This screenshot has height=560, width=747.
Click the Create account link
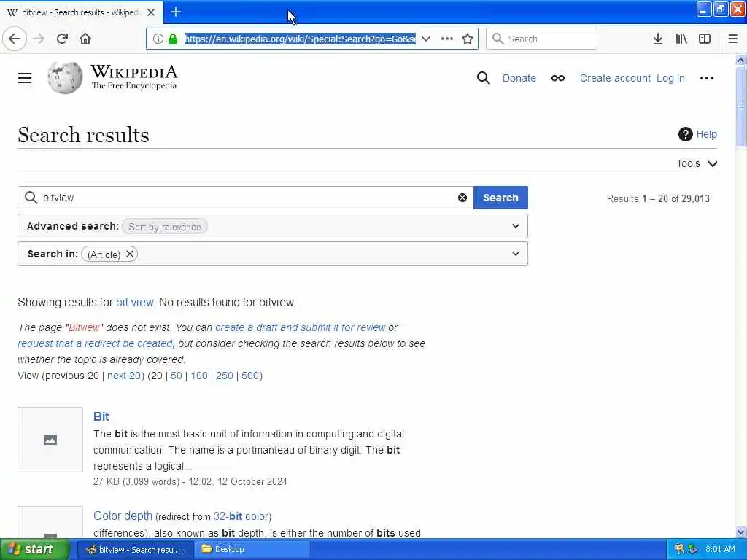pos(614,78)
